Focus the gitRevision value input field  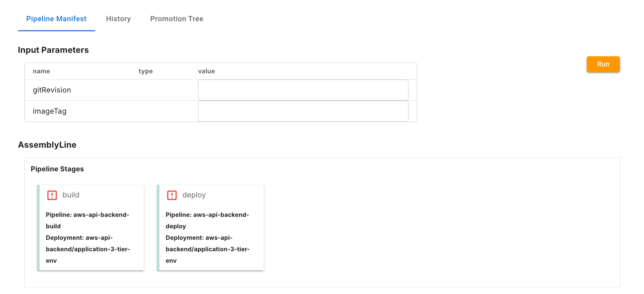pos(303,90)
